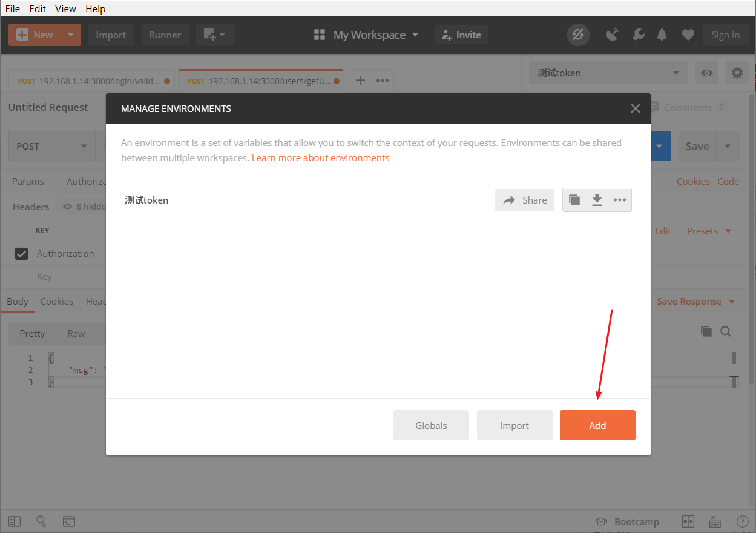Expand the New button dropdown arrow
The image size is (756, 533).
pos(71,35)
